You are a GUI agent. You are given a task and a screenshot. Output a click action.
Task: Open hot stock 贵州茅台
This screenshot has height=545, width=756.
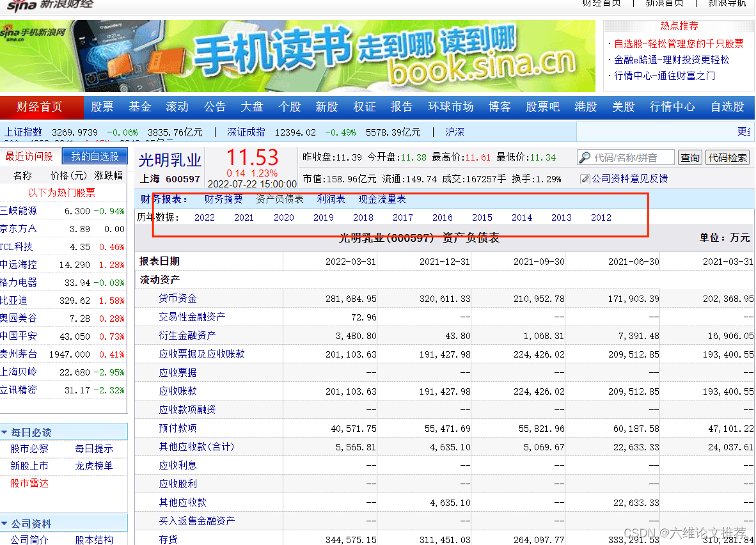pyautogui.click(x=19, y=354)
